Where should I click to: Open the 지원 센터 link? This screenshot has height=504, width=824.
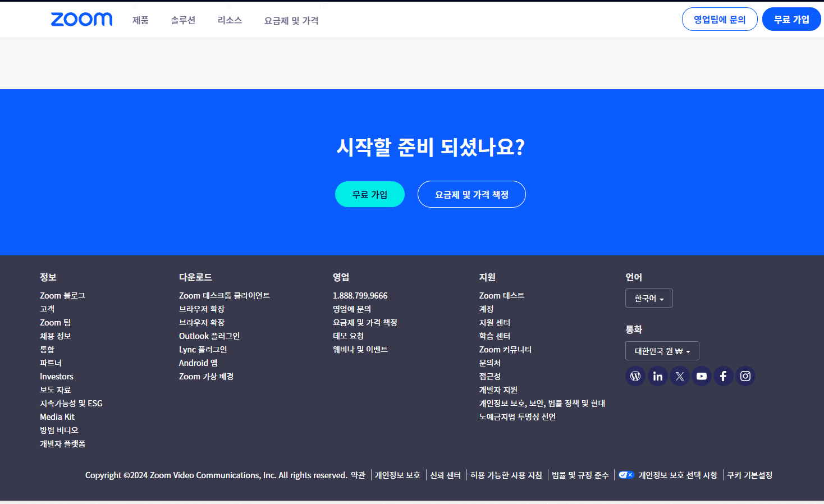pos(495,322)
